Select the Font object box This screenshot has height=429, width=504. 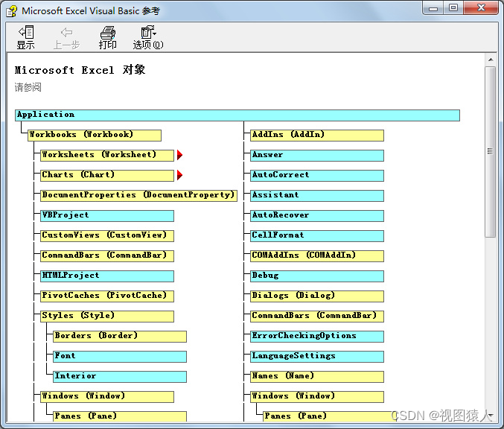click(120, 357)
